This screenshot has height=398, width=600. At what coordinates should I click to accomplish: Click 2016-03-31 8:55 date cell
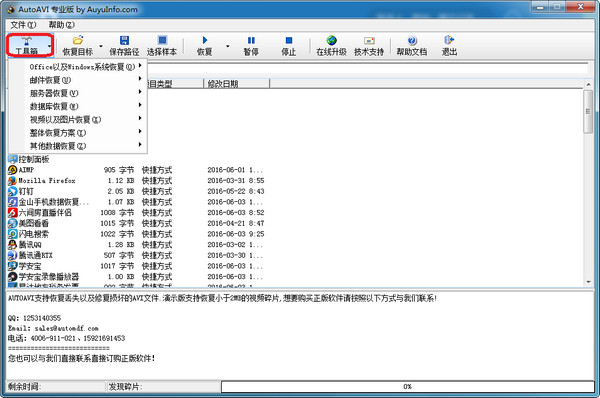(x=236, y=181)
